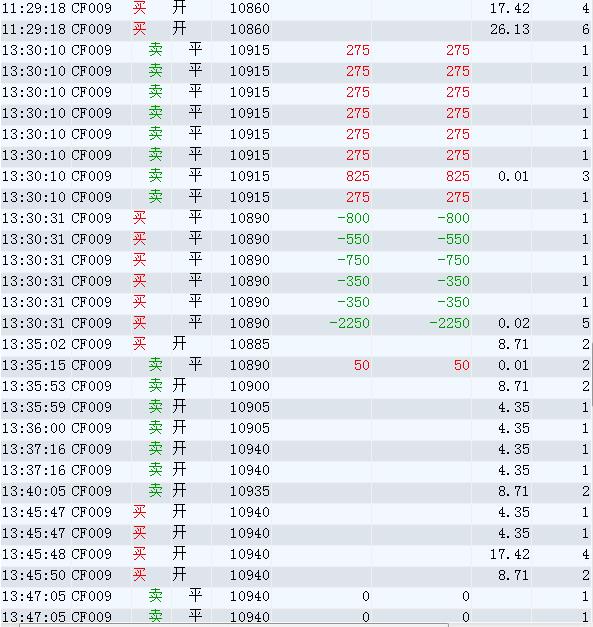This screenshot has width=593, height=627.
Task: Select the 13:36:00 trade row
Action: (296, 428)
